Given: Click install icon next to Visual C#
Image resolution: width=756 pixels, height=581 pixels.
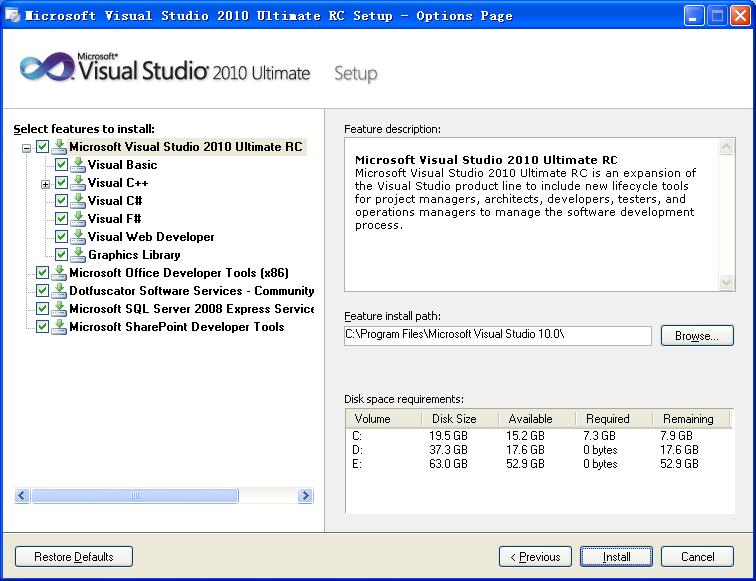Looking at the screenshot, I should coord(78,201).
